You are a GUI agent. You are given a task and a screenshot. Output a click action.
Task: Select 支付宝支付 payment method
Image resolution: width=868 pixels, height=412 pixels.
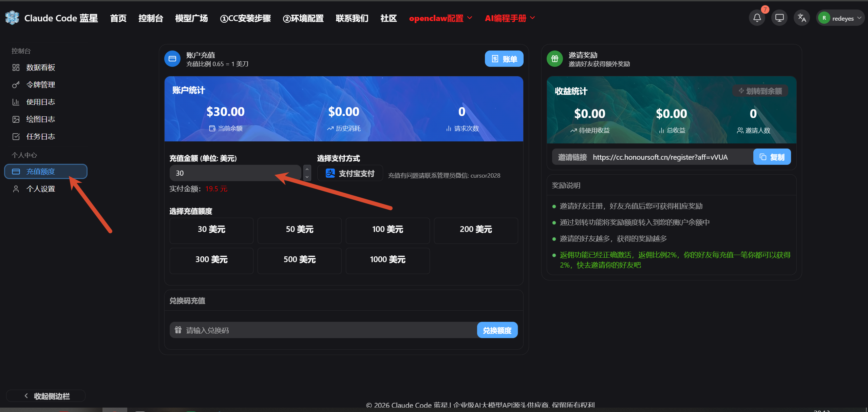[350, 173]
